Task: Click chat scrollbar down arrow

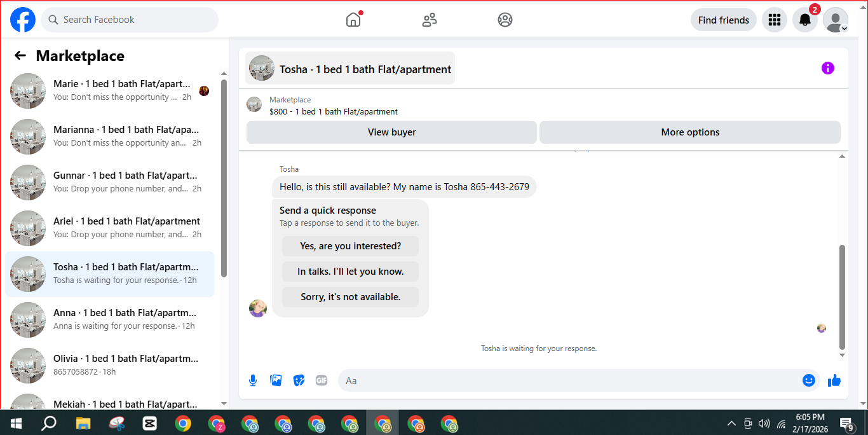Action: tap(843, 355)
